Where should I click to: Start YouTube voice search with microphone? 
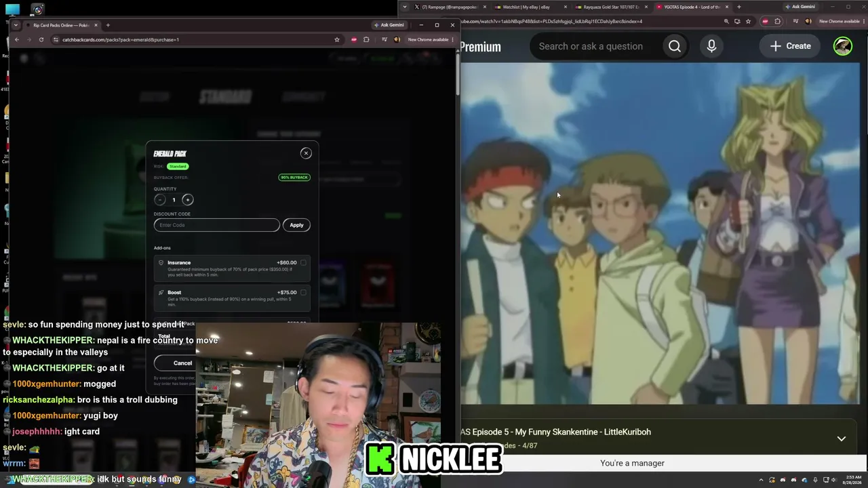click(x=711, y=46)
